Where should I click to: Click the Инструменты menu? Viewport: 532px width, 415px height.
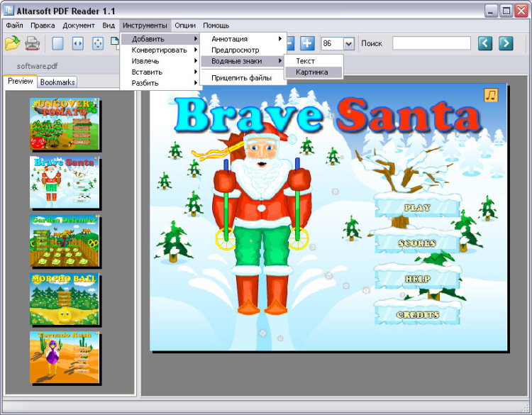click(x=145, y=26)
